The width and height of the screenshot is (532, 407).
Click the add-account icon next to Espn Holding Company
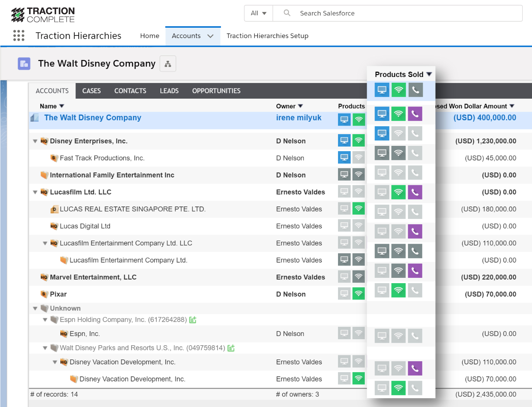[193, 320]
